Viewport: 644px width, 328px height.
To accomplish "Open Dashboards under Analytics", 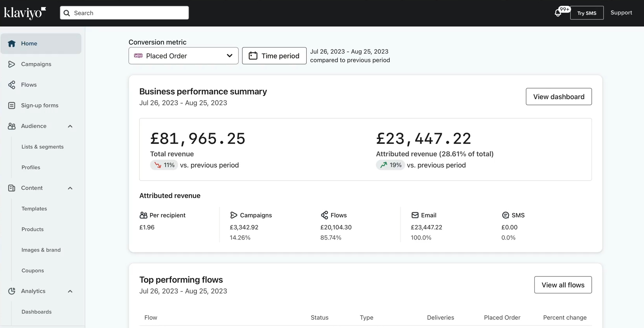I will click(x=37, y=312).
